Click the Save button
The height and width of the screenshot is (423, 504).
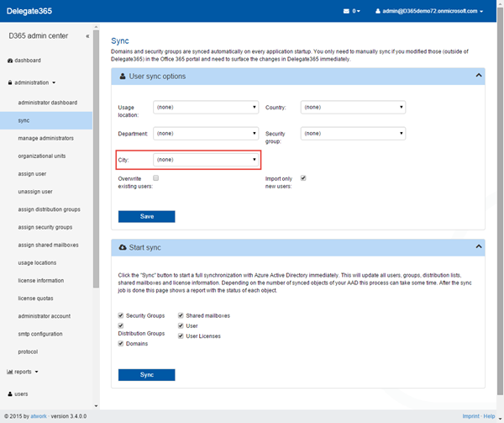coord(147,216)
